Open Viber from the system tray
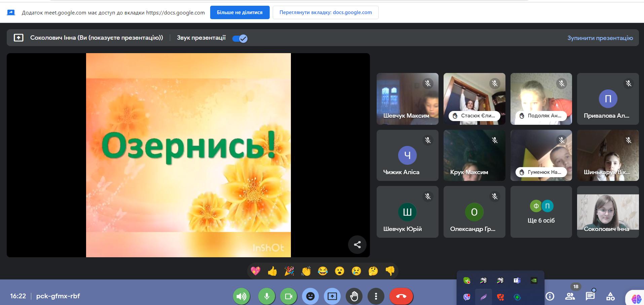This screenshot has height=305, width=644. pos(466,297)
